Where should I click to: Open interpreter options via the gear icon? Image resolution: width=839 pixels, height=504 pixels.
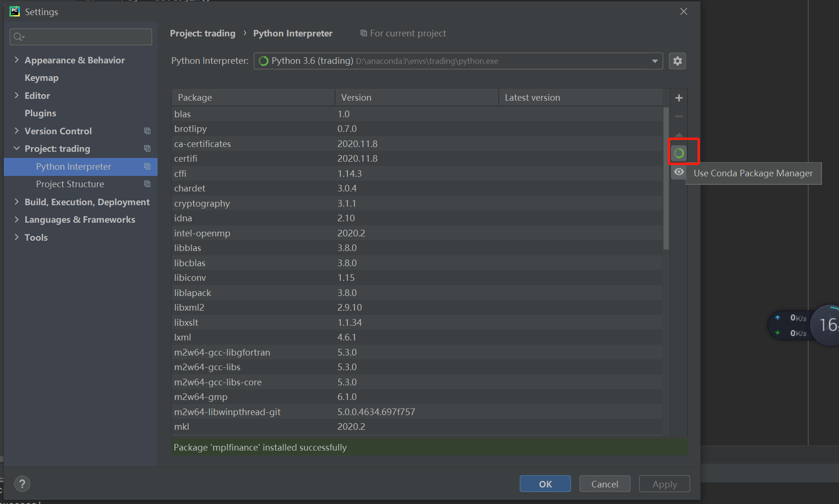coord(677,61)
